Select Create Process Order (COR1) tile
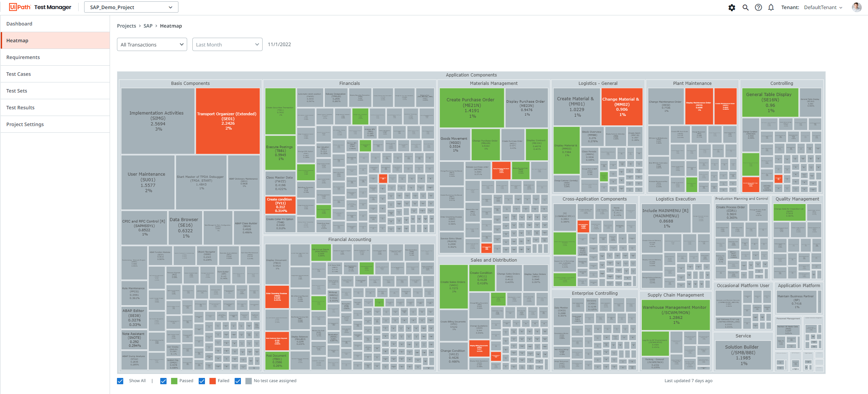Viewport: 868px width, 394px height. (x=731, y=212)
